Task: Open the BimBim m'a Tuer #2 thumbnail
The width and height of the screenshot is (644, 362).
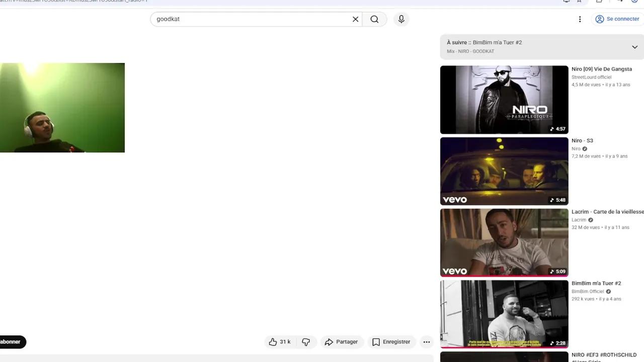Action: pos(504,314)
